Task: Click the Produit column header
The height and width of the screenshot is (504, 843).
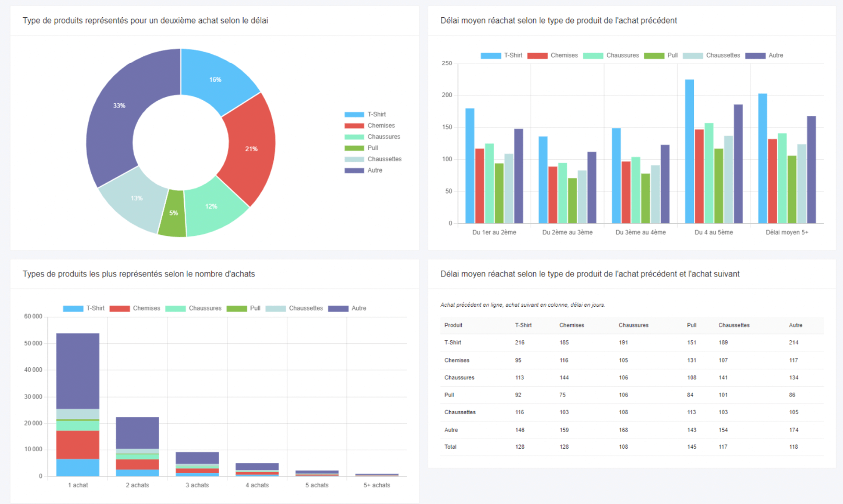Action: 453,325
